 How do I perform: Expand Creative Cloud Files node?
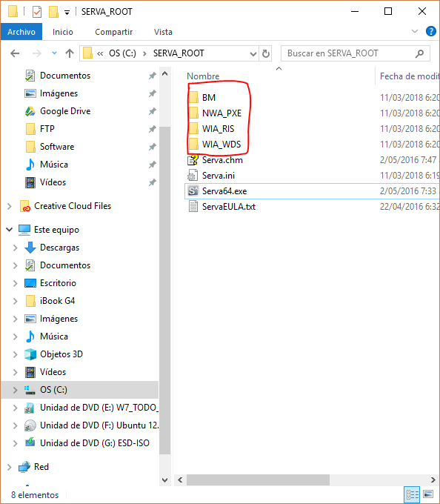(10, 206)
